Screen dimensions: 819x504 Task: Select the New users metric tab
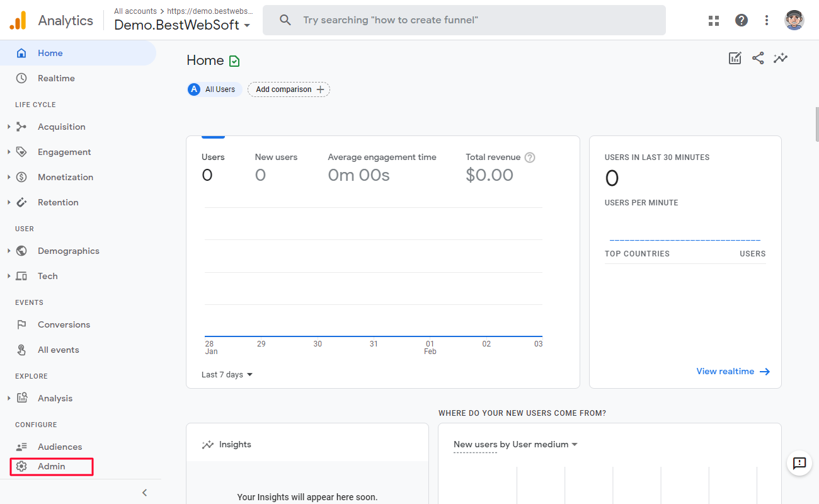(x=276, y=168)
